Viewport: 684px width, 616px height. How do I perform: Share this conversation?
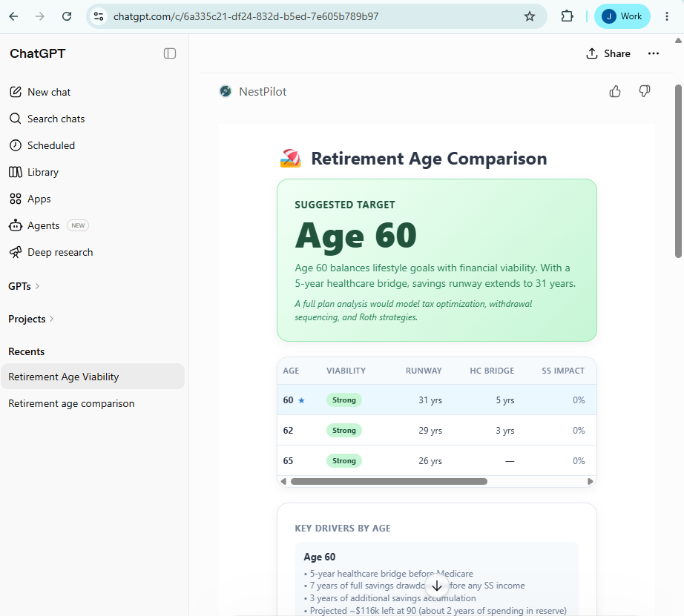click(608, 53)
